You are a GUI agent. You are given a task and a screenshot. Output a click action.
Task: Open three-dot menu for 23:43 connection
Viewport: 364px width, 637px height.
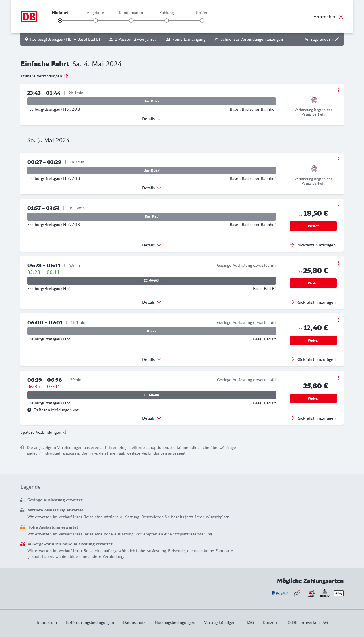click(x=338, y=90)
